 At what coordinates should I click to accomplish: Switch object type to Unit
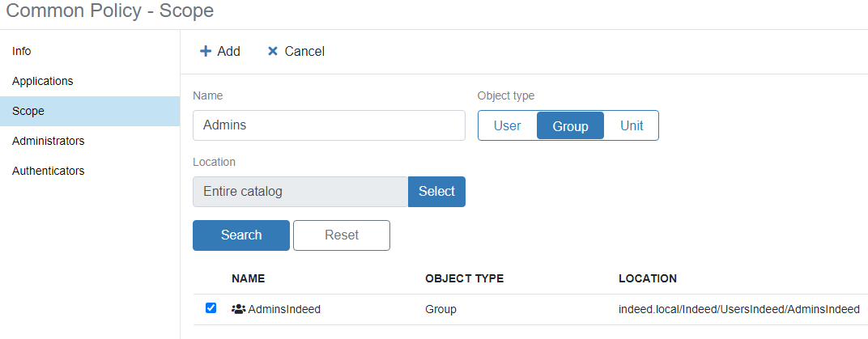click(632, 126)
